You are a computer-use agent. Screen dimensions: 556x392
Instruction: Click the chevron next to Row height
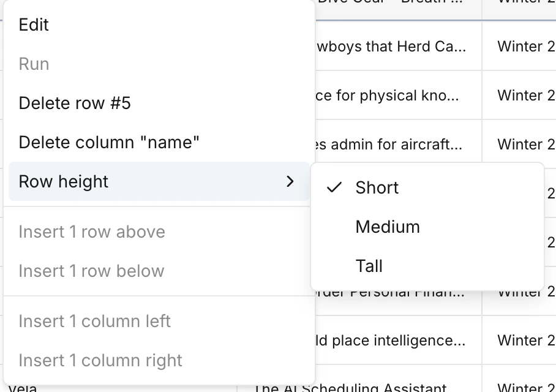pyautogui.click(x=290, y=181)
